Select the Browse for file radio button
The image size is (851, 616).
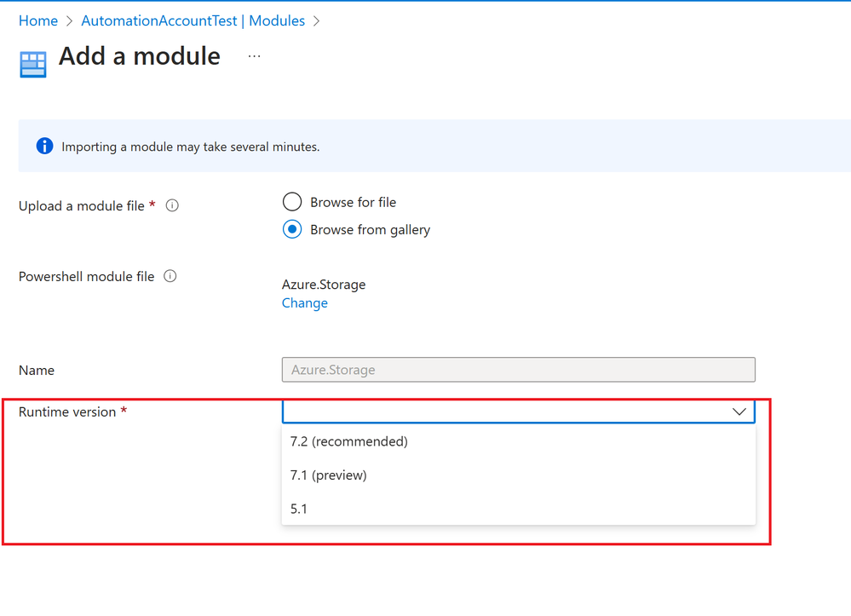click(292, 202)
